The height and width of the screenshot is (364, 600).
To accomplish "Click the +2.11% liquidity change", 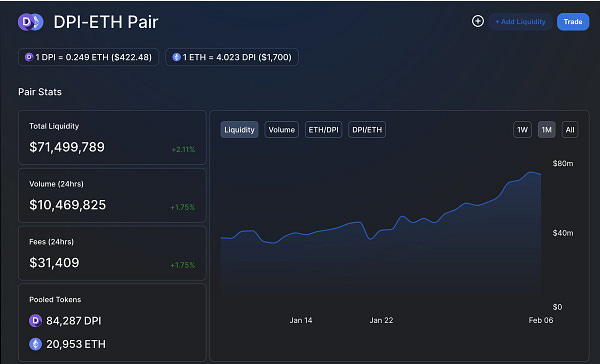I will coord(183,149).
